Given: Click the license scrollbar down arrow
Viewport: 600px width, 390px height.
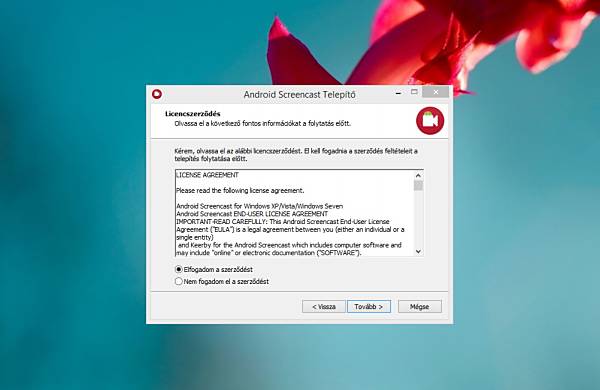Looking at the screenshot, I should [418, 251].
